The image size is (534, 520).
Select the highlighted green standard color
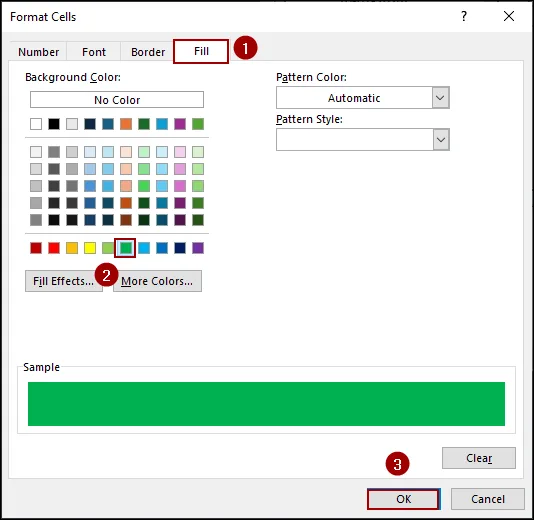(126, 248)
